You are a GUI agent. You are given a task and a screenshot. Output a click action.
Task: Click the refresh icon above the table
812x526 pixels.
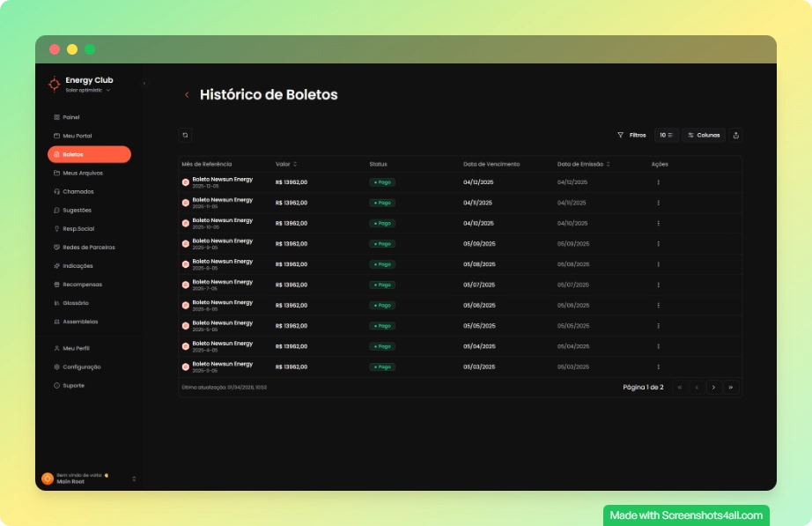click(184, 135)
